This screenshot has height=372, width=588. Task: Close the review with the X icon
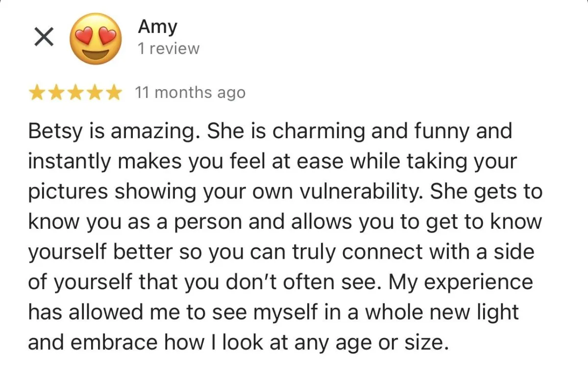[x=44, y=38]
